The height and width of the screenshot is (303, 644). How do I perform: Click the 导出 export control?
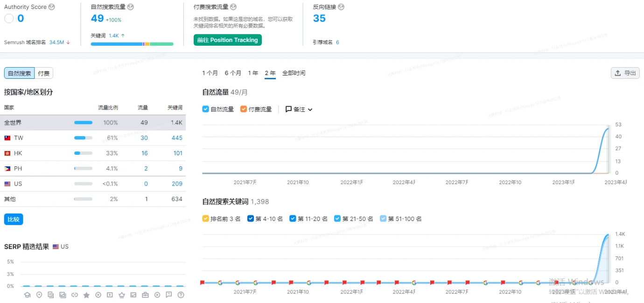pos(625,73)
